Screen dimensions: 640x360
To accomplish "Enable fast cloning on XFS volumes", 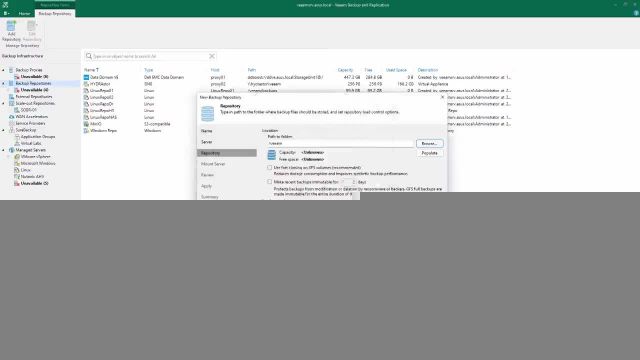I will click(x=269, y=168).
